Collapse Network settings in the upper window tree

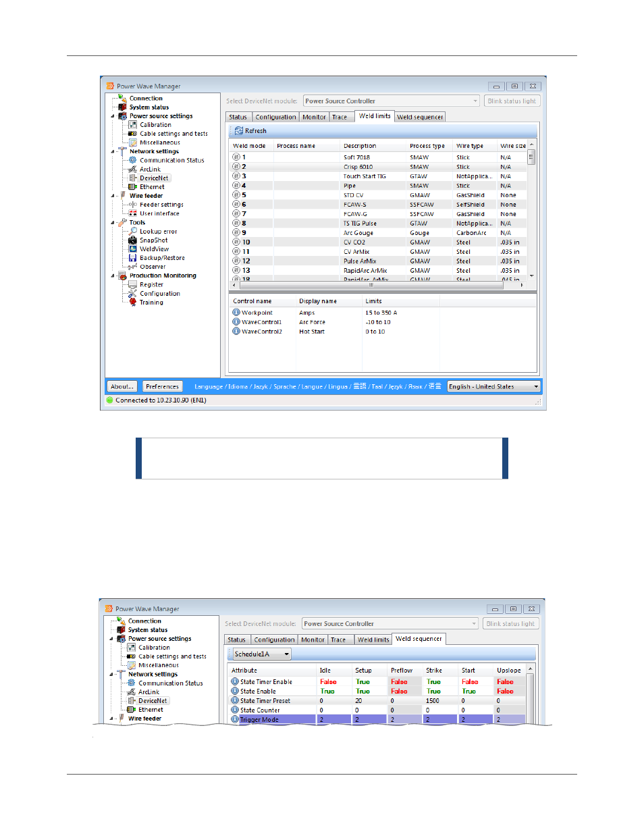tap(113, 151)
